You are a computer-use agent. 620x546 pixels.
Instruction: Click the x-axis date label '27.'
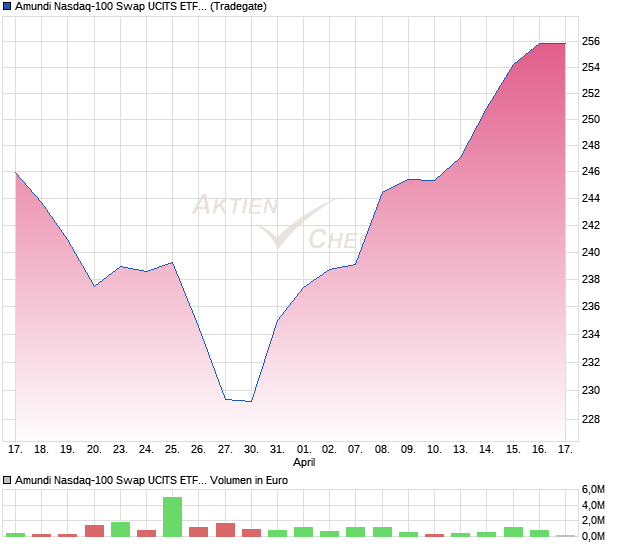[x=225, y=450]
